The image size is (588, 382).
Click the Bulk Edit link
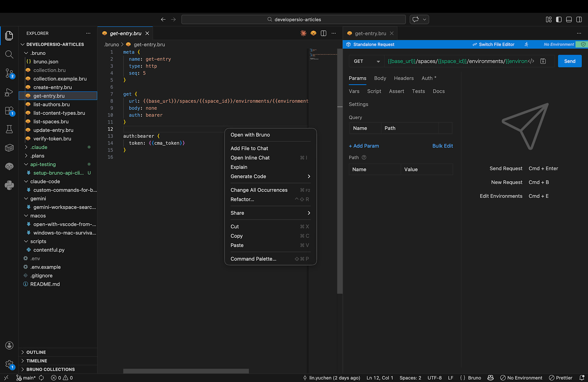click(442, 146)
